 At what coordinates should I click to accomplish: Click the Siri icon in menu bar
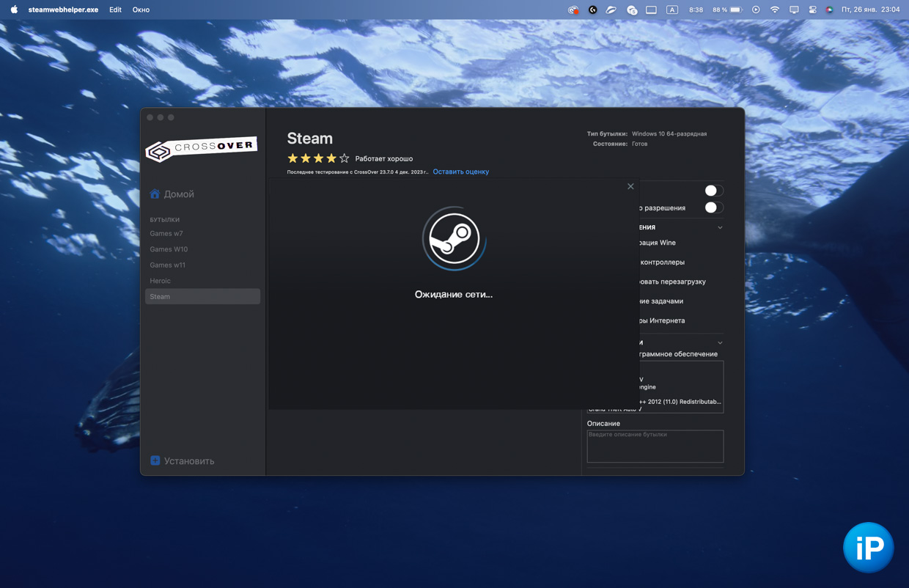click(829, 10)
